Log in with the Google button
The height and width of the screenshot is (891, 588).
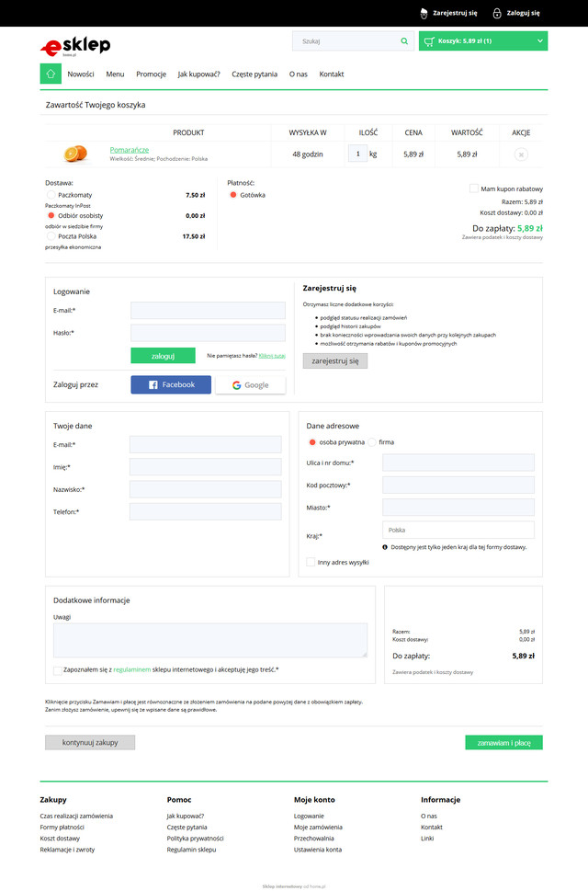pyautogui.click(x=250, y=384)
